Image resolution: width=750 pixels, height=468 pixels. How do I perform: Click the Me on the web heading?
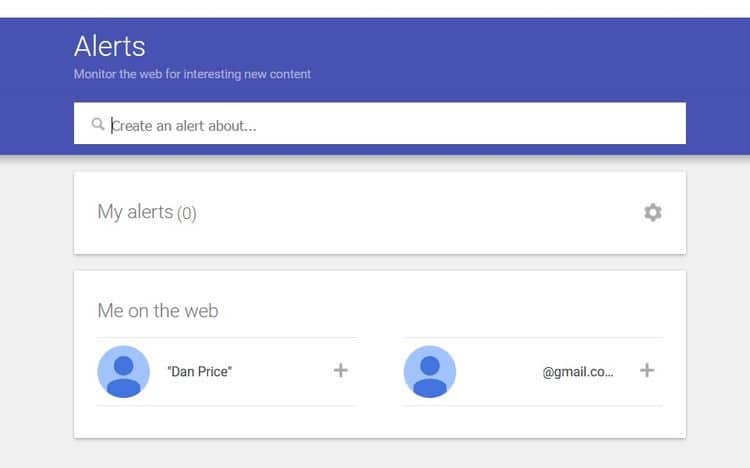tap(158, 311)
